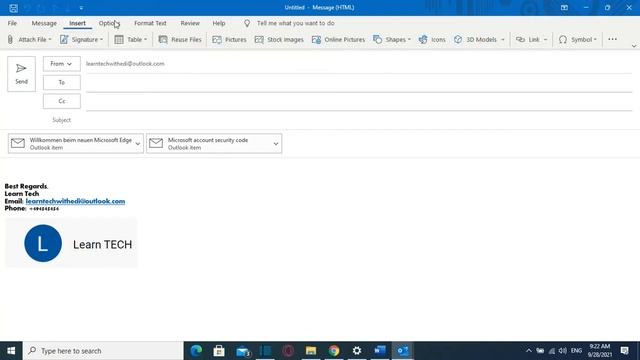This screenshot has height=360, width=640.
Task: Expand the Shapes dropdown arrow
Action: 409,40
